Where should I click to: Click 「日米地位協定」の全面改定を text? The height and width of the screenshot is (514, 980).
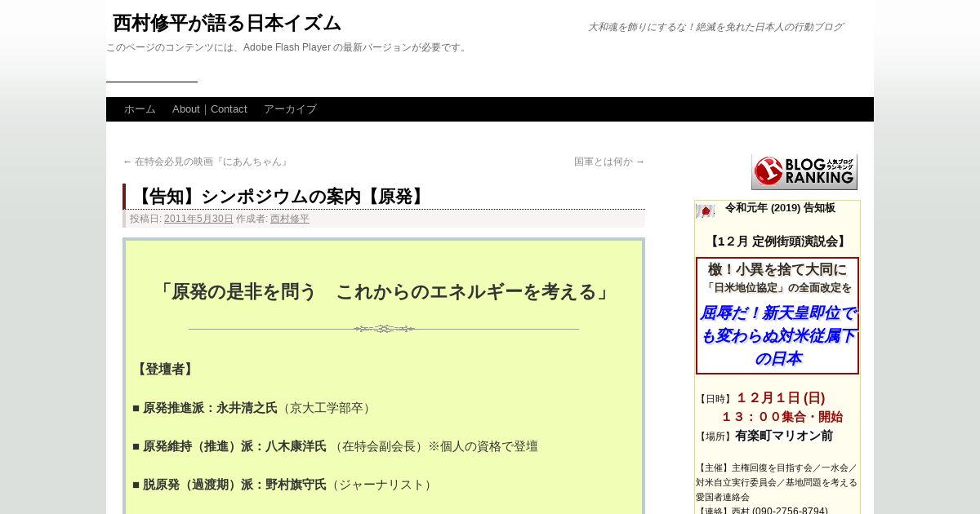(x=777, y=288)
